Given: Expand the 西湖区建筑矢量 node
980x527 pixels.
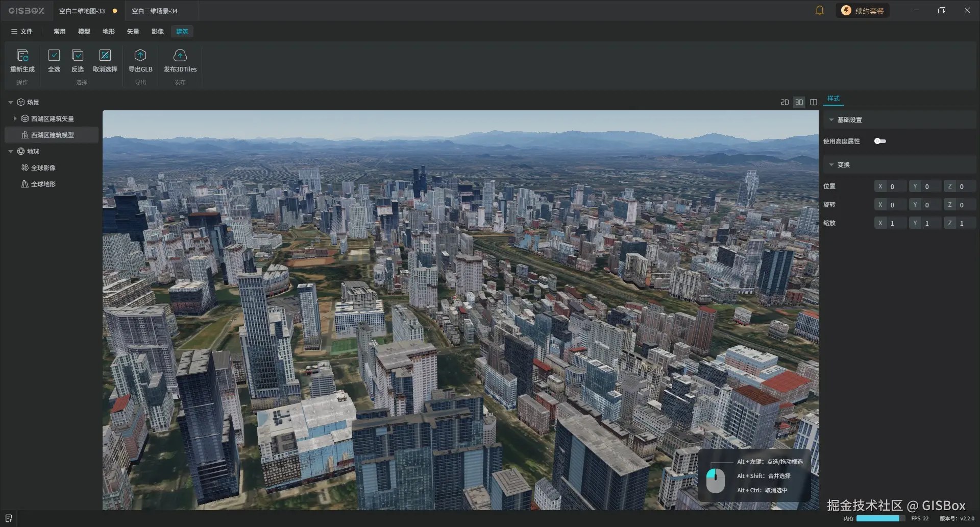Looking at the screenshot, I should (x=15, y=118).
